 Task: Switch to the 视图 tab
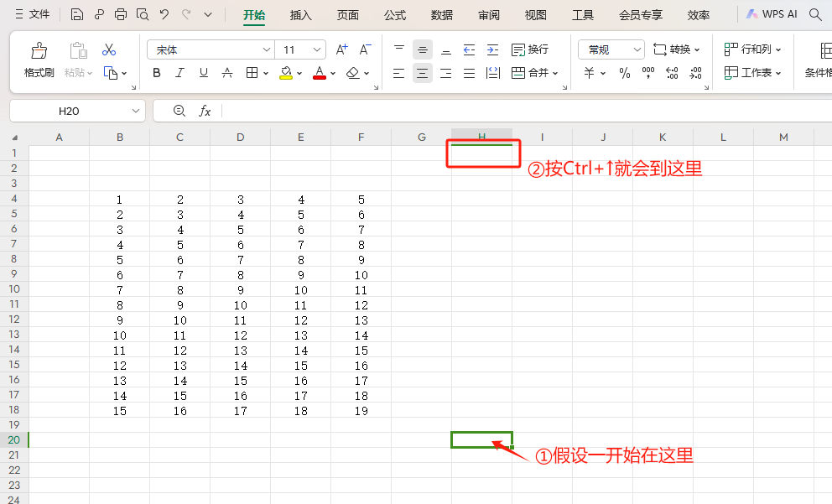click(x=536, y=15)
